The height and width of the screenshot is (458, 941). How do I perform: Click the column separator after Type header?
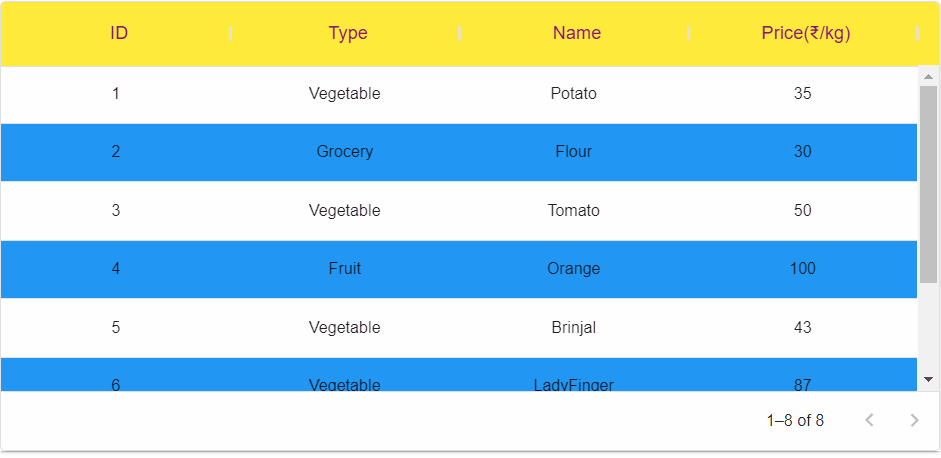click(460, 34)
